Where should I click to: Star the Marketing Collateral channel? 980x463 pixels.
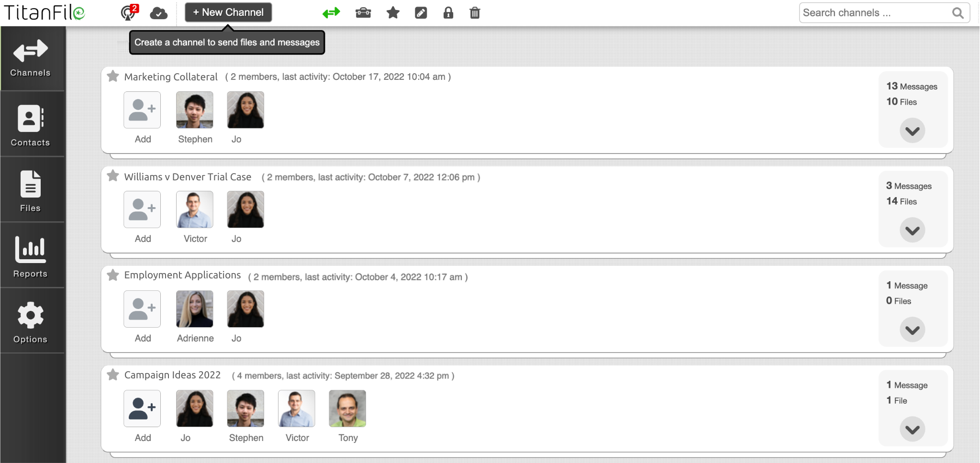113,77
